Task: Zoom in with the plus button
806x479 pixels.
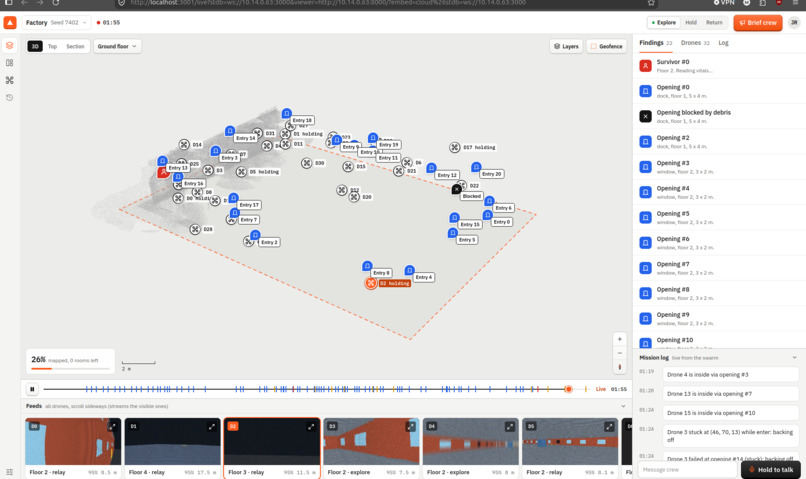Action: click(619, 339)
